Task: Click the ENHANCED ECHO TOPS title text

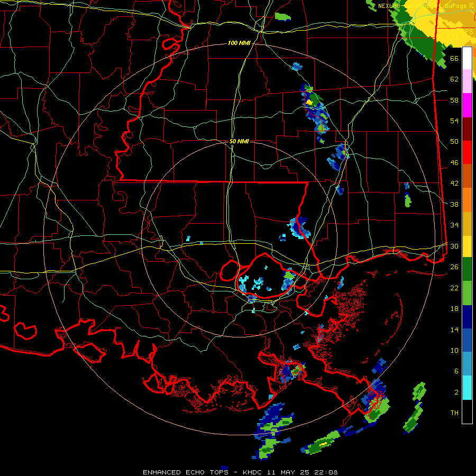Action: pyautogui.click(x=185, y=472)
